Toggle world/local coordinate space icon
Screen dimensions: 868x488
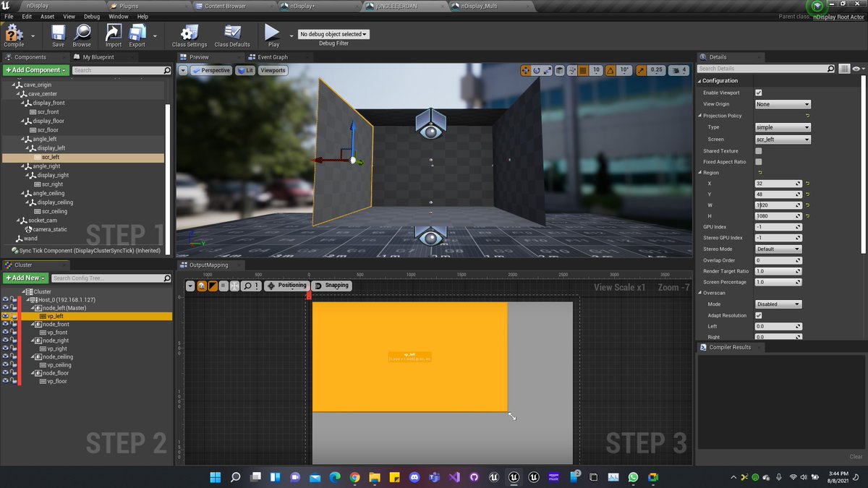561,70
